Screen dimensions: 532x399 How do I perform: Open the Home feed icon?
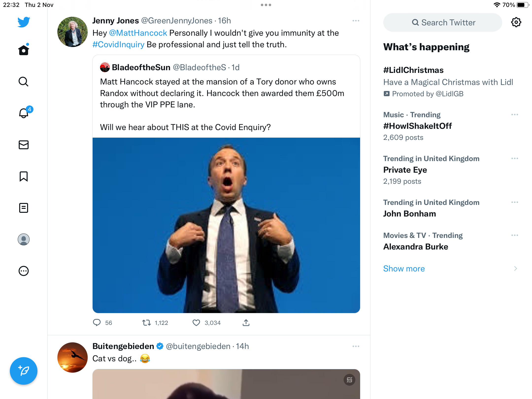tap(24, 50)
